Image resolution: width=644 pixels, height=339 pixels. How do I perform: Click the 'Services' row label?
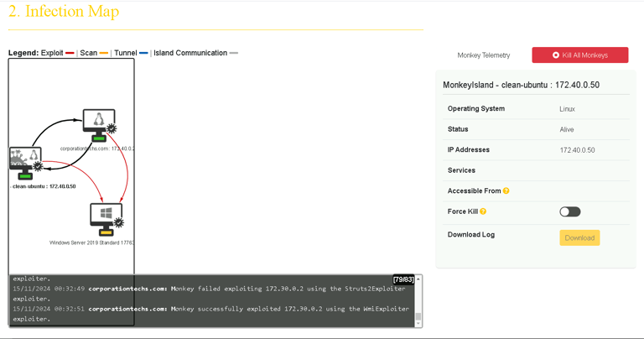[461, 170]
